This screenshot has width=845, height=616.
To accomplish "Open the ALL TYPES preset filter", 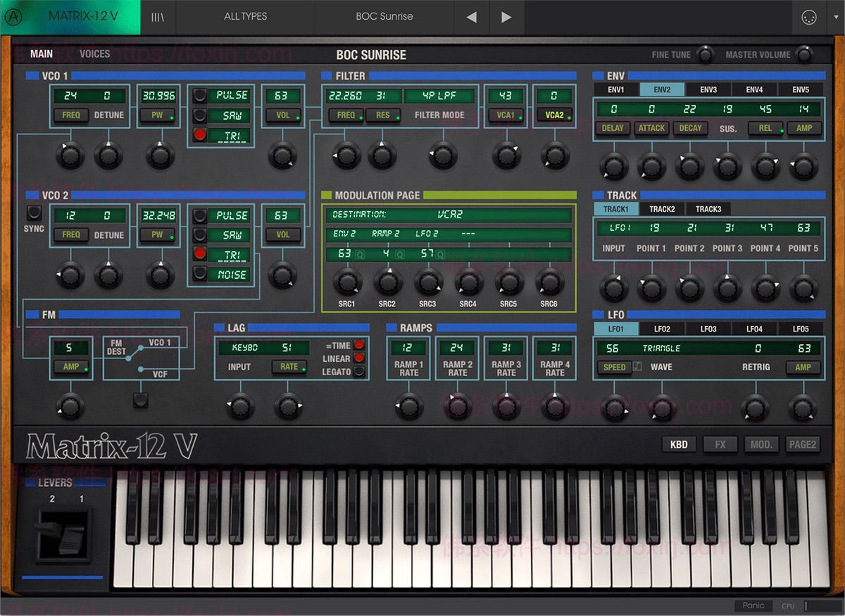I will (246, 15).
